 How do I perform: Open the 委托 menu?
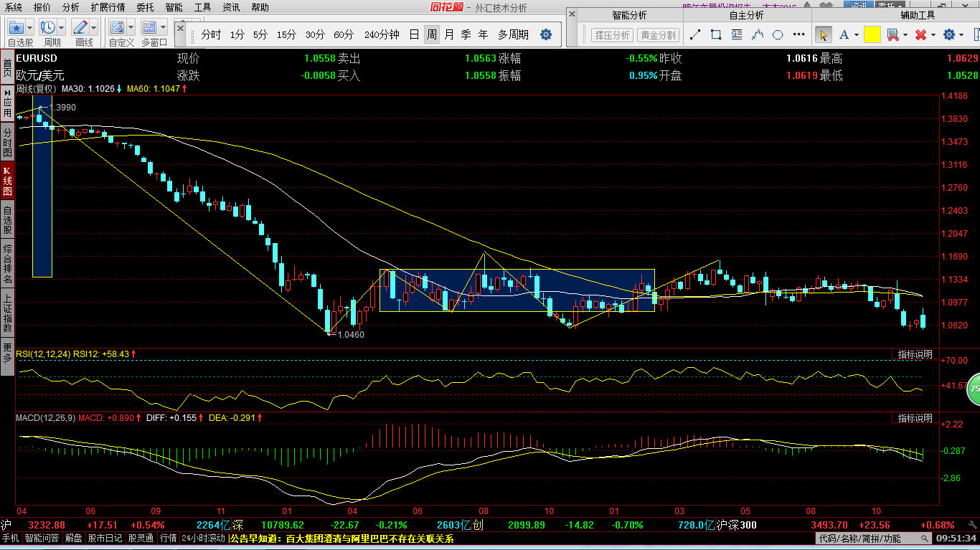145,7
